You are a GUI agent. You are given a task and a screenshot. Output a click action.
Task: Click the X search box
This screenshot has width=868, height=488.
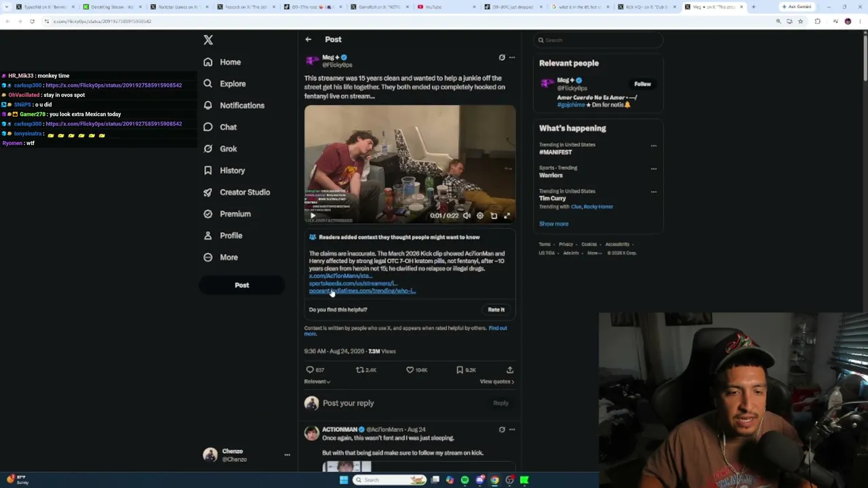pyautogui.click(x=598, y=40)
